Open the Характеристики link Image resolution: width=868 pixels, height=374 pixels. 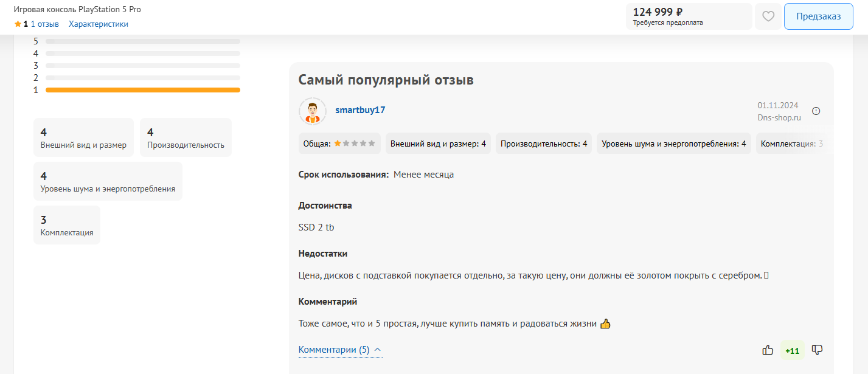(x=99, y=24)
